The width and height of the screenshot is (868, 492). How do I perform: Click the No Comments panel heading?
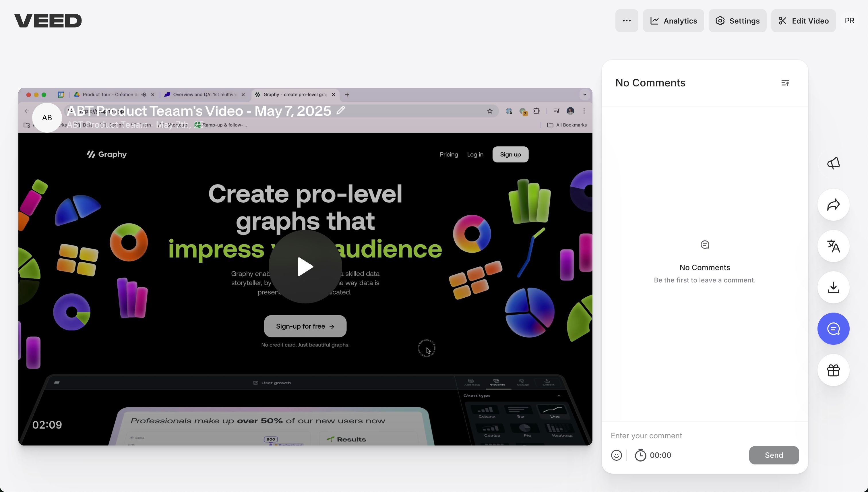coord(650,83)
